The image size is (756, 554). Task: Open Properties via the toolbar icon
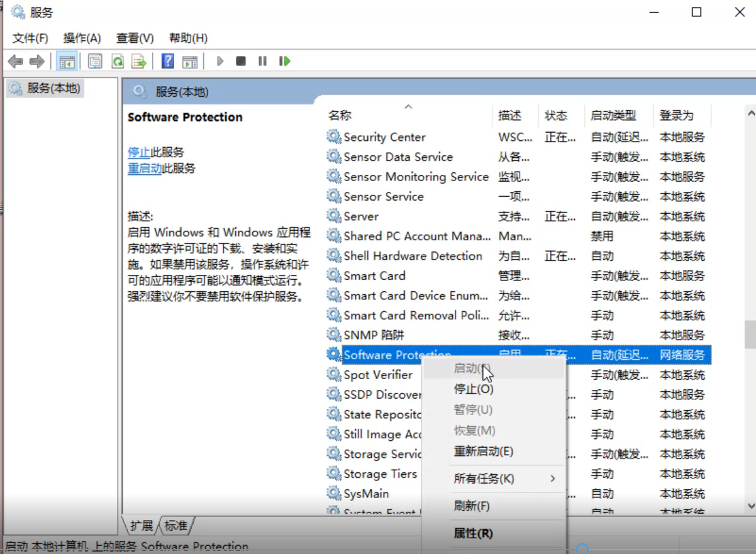[95, 61]
